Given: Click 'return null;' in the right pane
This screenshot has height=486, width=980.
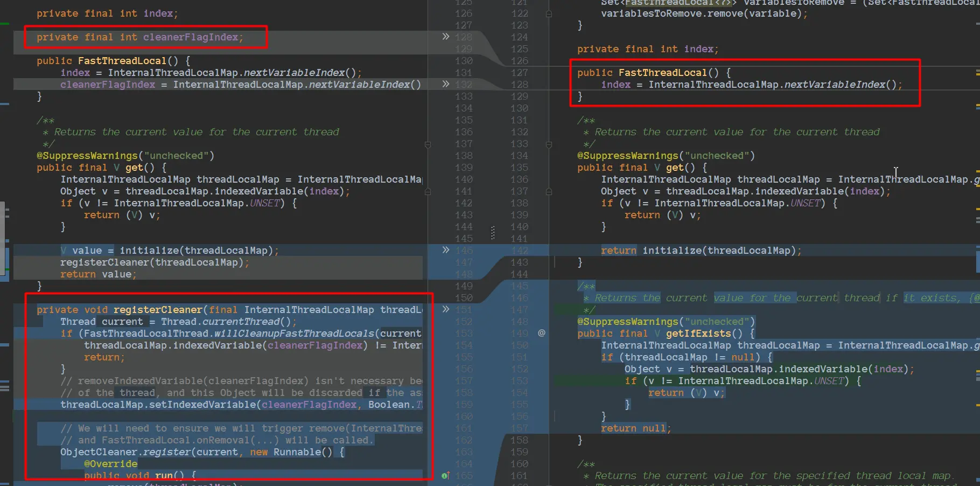Looking at the screenshot, I should tap(636, 428).
